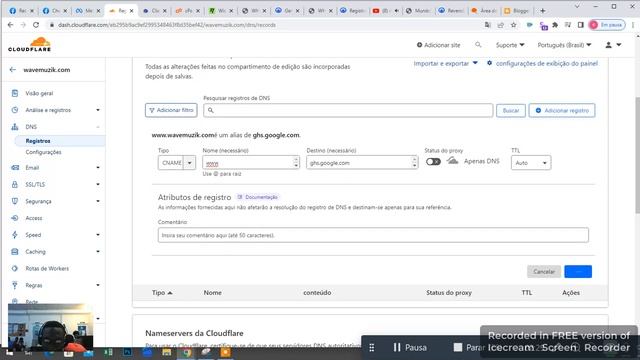This screenshot has height=360, width=640.
Task: Click the Comentário text field
Action: 373,235
